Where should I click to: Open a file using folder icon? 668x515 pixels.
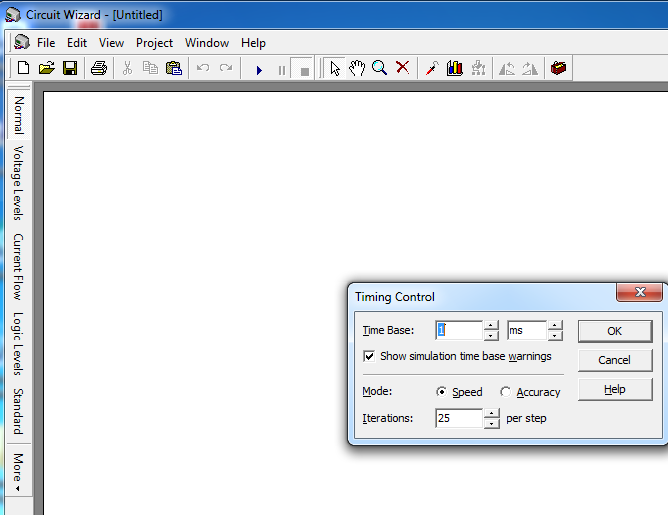click(47, 68)
